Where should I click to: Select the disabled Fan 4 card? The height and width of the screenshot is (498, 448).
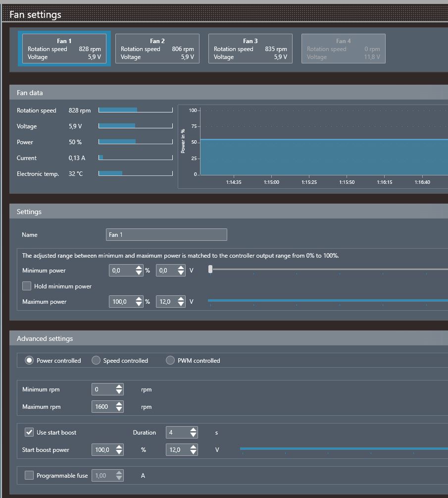click(343, 49)
